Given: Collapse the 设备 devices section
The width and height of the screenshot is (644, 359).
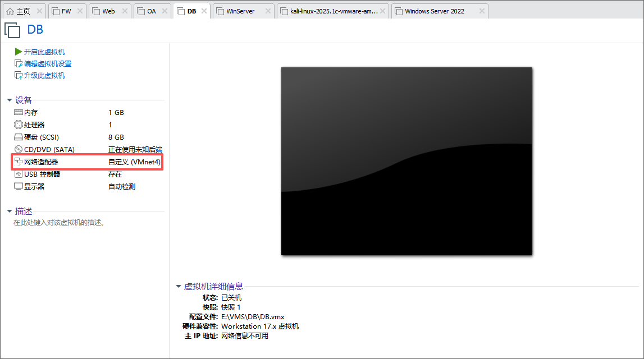Looking at the screenshot, I should pos(10,100).
